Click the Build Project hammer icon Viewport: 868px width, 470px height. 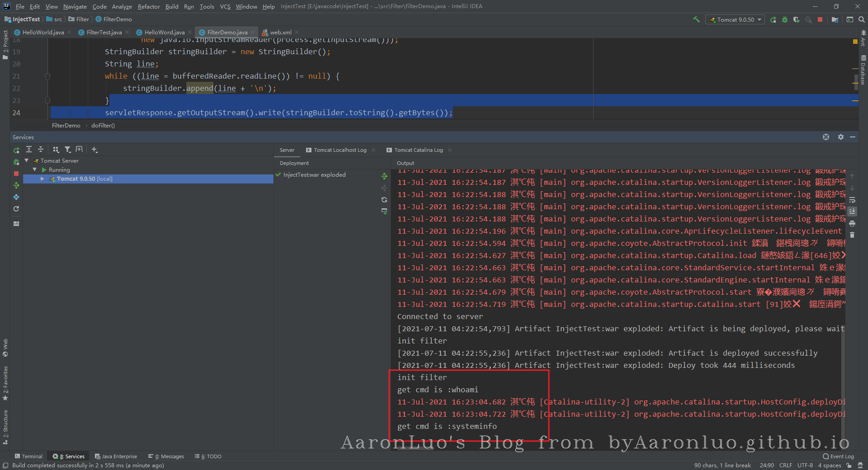click(x=696, y=19)
